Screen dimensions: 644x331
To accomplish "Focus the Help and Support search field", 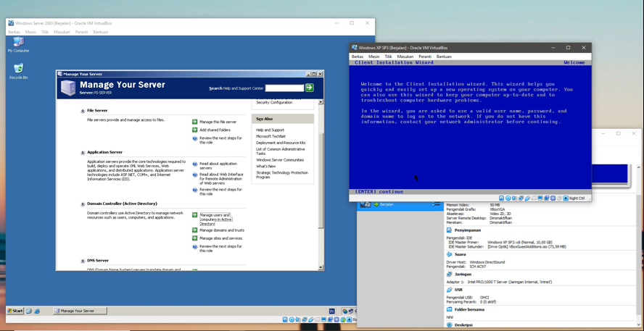I will pyautogui.click(x=284, y=88).
